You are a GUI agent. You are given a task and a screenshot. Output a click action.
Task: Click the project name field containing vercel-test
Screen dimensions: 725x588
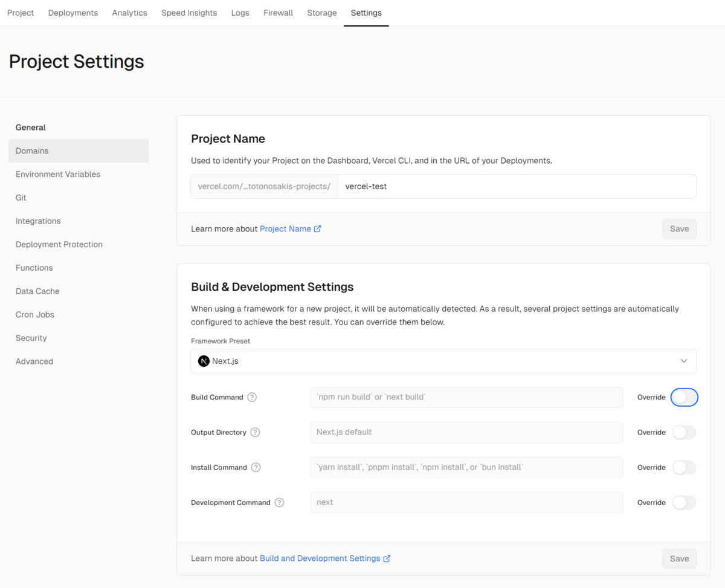[x=517, y=187]
